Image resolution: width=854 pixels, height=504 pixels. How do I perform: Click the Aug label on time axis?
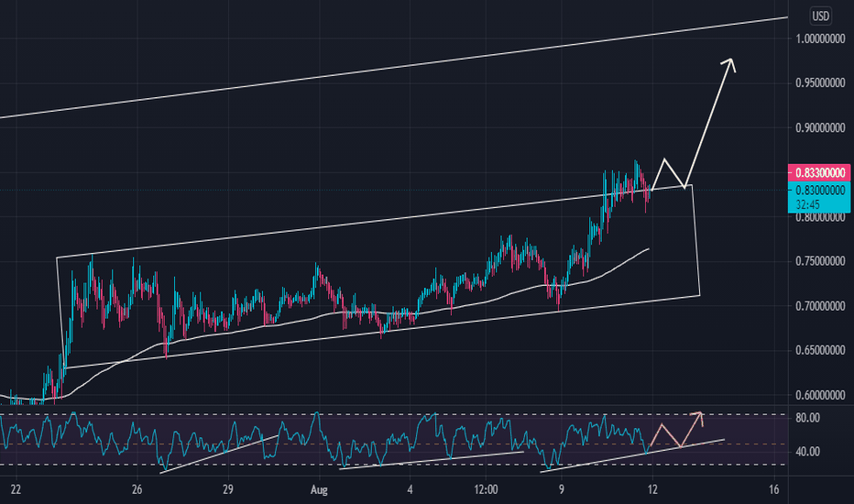pos(319,490)
